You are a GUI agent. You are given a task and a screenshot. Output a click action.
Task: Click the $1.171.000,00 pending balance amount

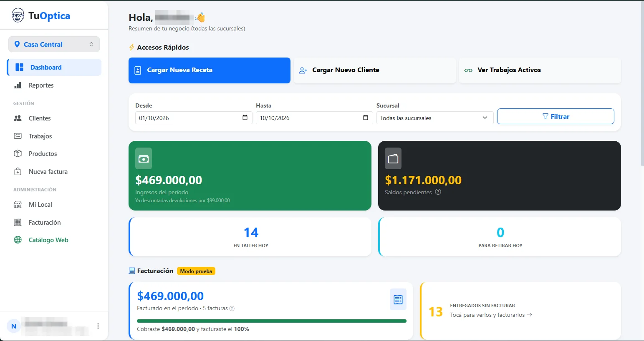click(x=423, y=180)
